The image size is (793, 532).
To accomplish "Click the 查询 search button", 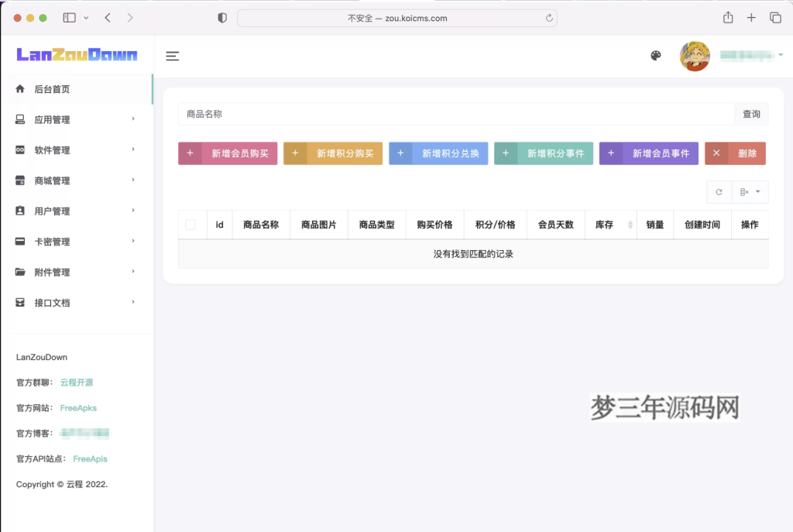I will tap(750, 113).
